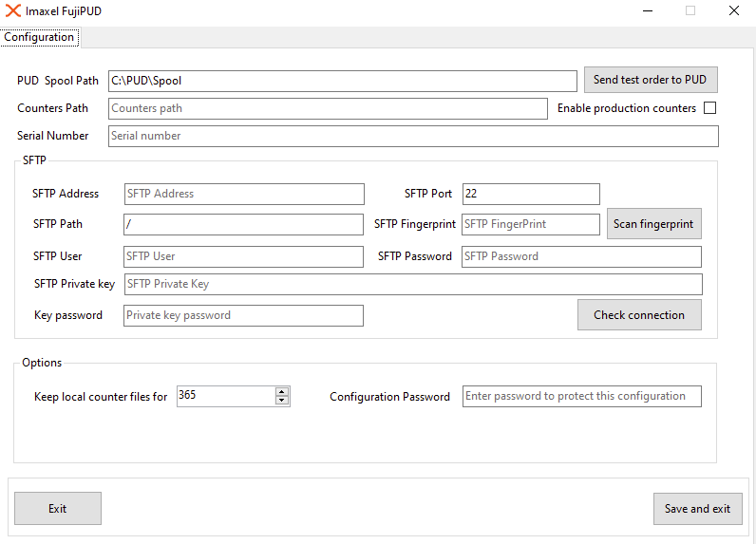The height and width of the screenshot is (544, 756).
Task: Increase the keep counter files days value
Action: click(282, 392)
